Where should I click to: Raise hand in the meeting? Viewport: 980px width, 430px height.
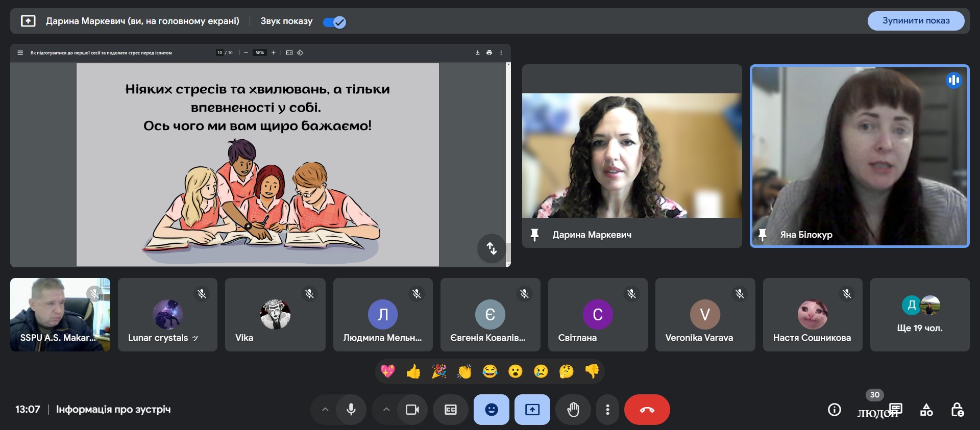(573, 410)
